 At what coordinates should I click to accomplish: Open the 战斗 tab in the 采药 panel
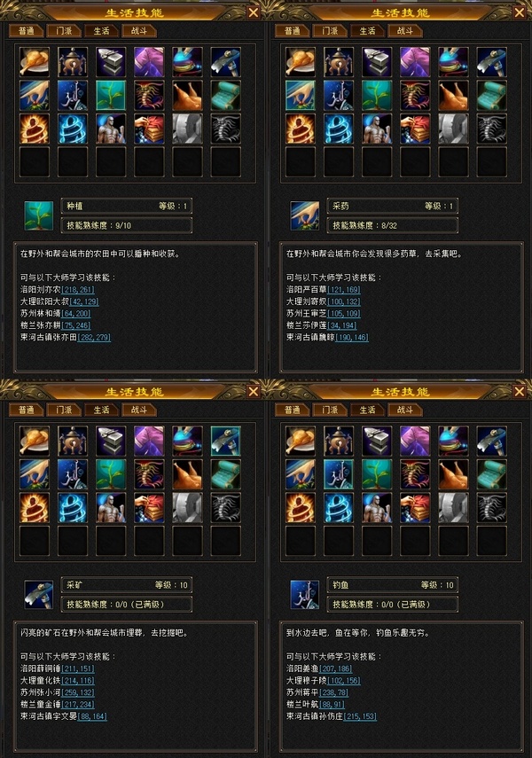point(405,31)
